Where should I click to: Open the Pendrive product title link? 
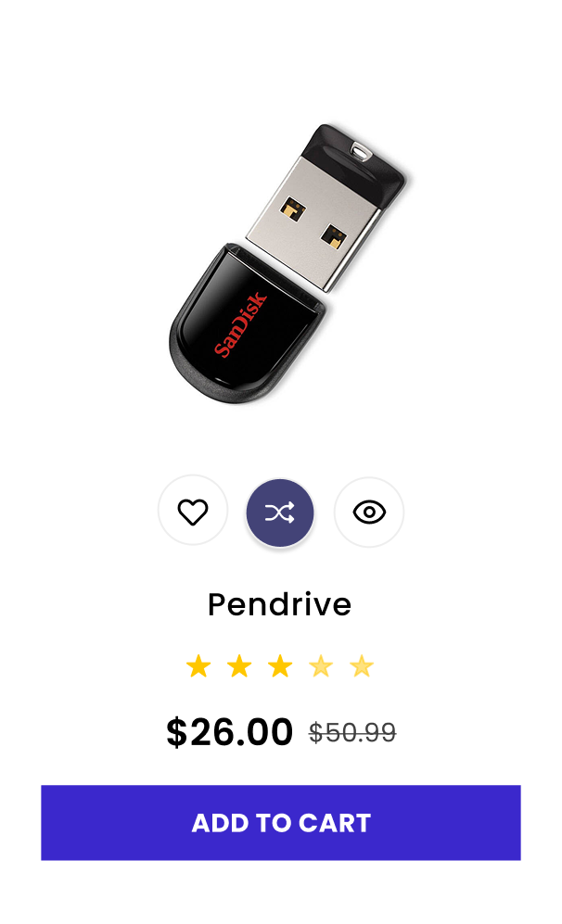(x=279, y=604)
